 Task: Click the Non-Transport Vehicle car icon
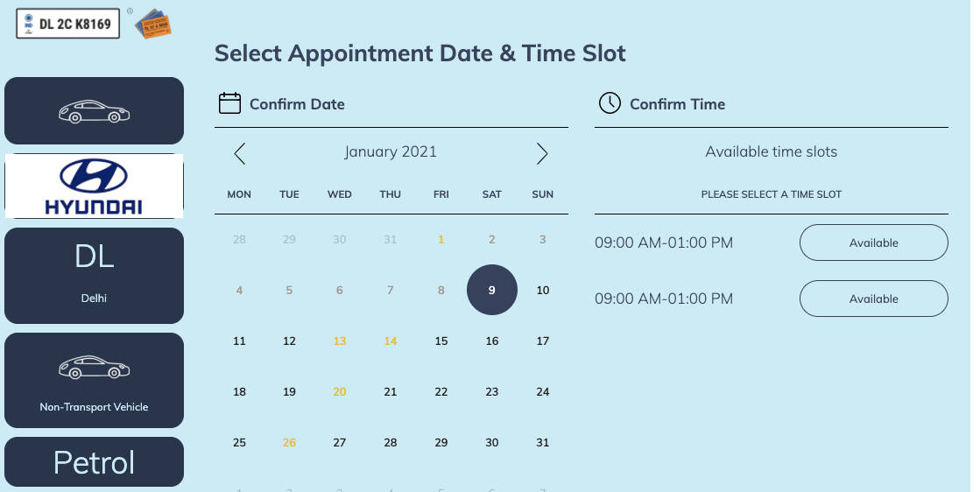[x=94, y=368]
